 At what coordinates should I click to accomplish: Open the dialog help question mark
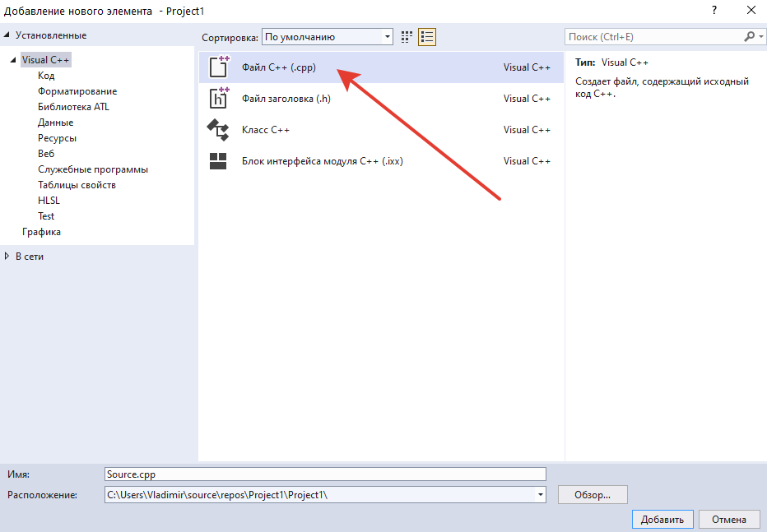pyautogui.click(x=714, y=10)
